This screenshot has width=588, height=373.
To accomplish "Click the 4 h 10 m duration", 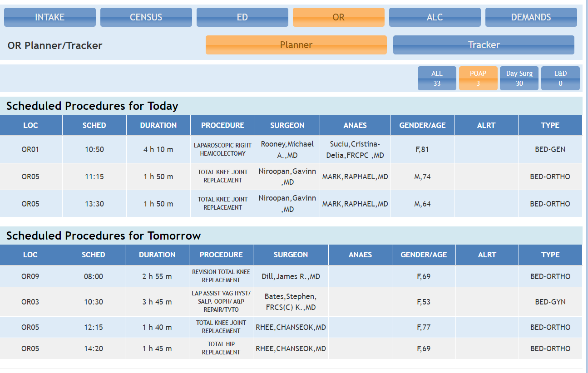I will (158, 149).
